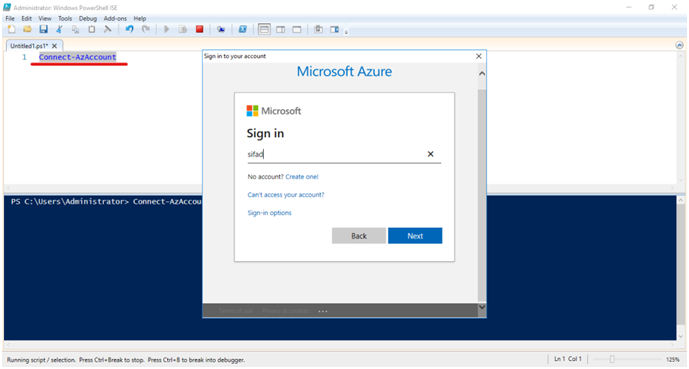Image resolution: width=689 pixels, height=369 pixels.
Task: Open the File menu
Action: click(10, 18)
